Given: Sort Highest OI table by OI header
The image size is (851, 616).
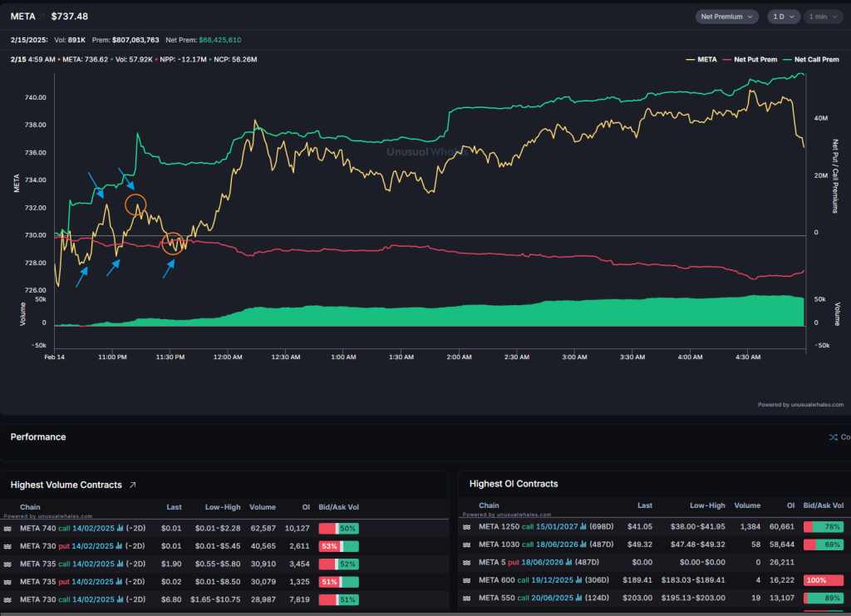Looking at the screenshot, I should [x=790, y=505].
